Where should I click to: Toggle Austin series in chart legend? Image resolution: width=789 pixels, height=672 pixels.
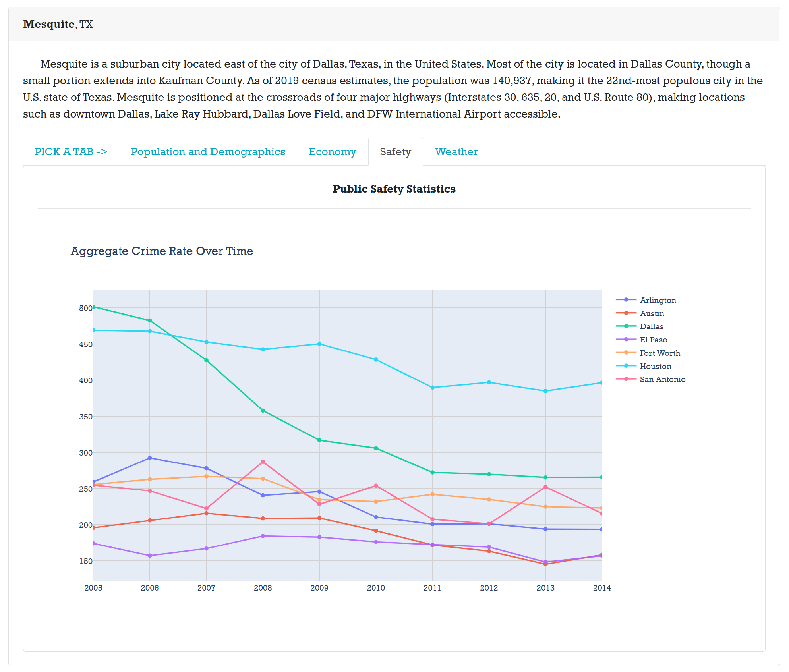[652, 313]
